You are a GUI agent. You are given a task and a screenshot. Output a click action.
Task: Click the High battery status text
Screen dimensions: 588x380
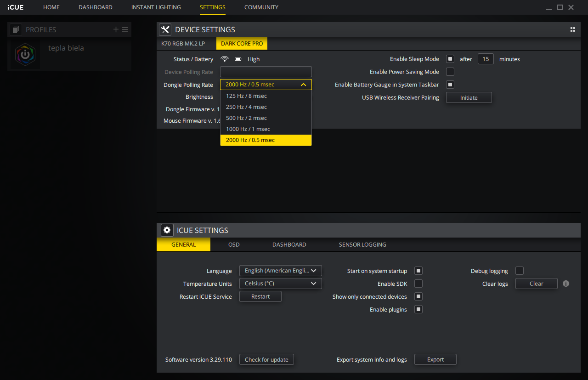pyautogui.click(x=254, y=59)
